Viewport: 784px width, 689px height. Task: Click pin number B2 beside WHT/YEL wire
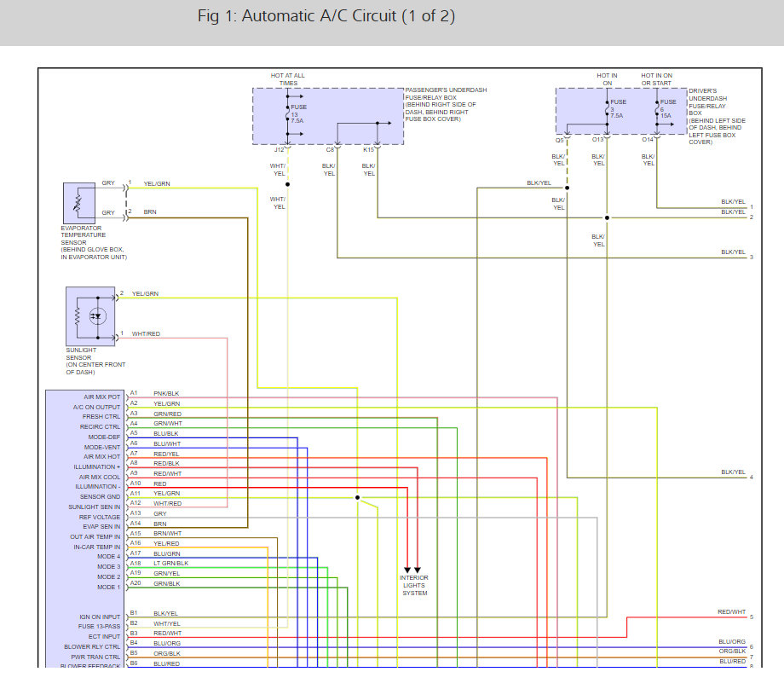[134, 623]
